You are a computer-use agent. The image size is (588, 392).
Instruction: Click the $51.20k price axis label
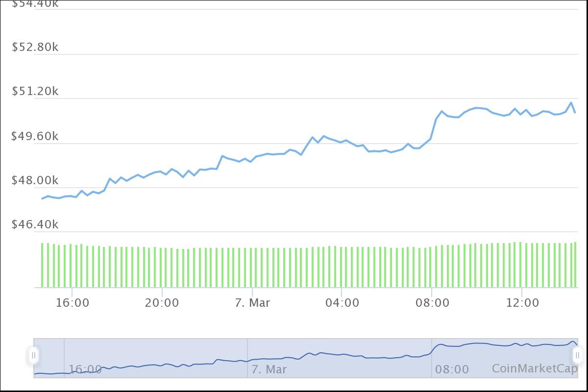point(35,91)
